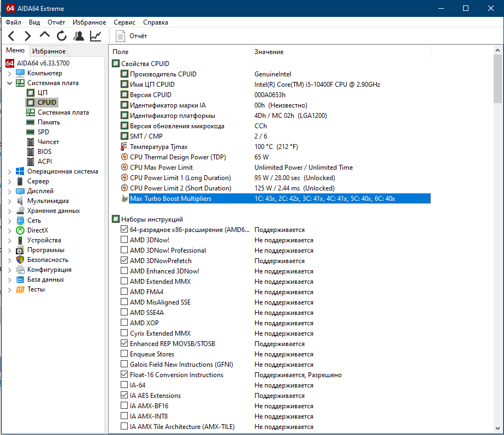Click the Хранение данных disk icon

point(21,211)
